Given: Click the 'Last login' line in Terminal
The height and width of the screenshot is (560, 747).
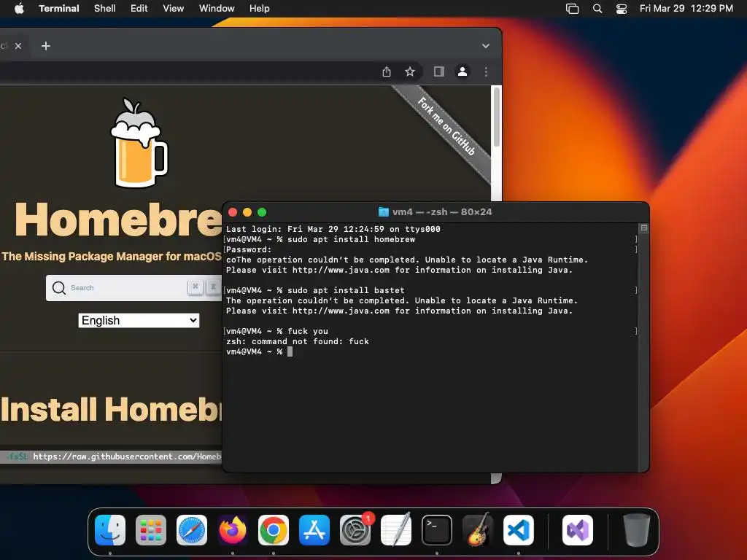Looking at the screenshot, I should [333, 228].
